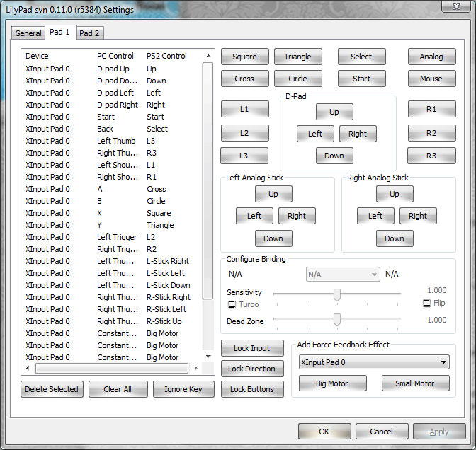
Task: Click the Lock Input button
Action: [252, 348]
